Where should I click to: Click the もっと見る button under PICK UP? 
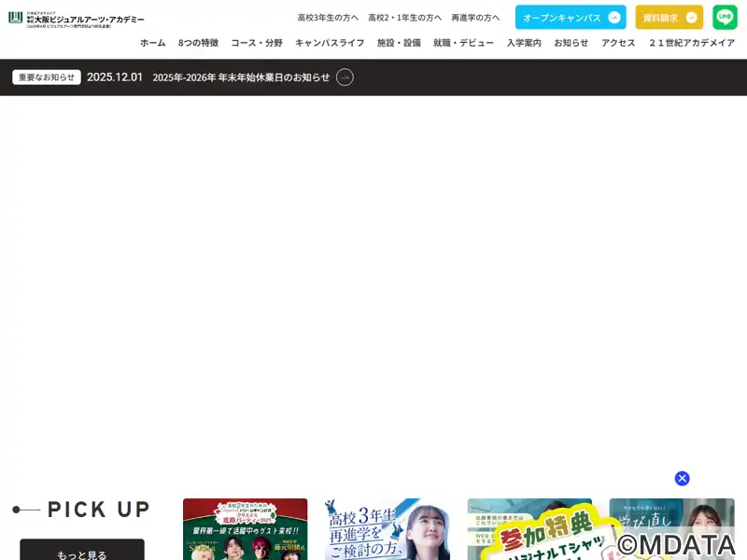click(x=82, y=551)
